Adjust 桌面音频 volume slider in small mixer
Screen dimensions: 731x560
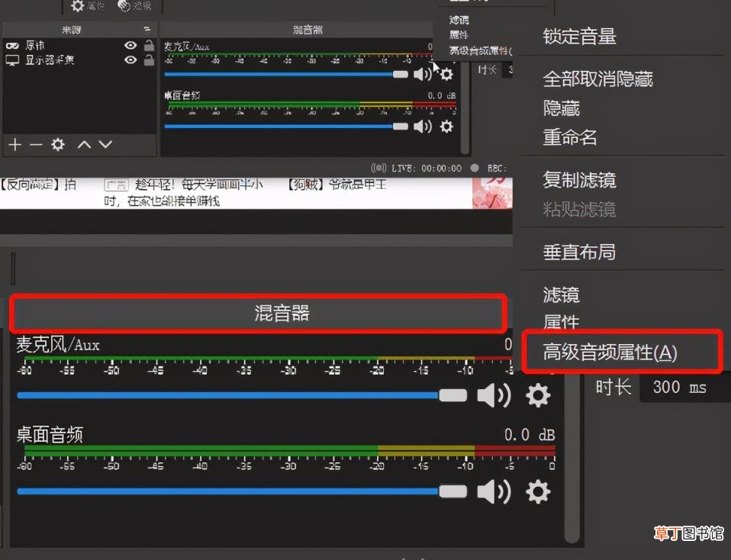coord(286,127)
